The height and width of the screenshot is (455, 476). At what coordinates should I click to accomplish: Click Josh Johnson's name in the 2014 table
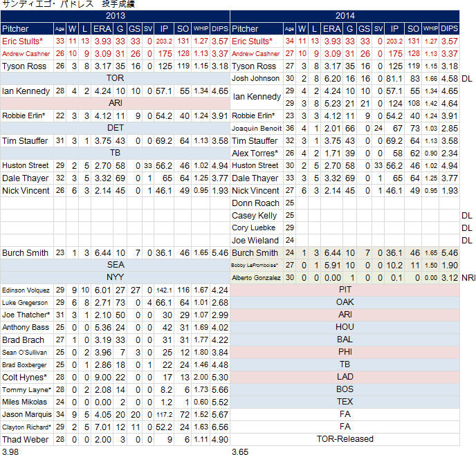[x=257, y=79]
